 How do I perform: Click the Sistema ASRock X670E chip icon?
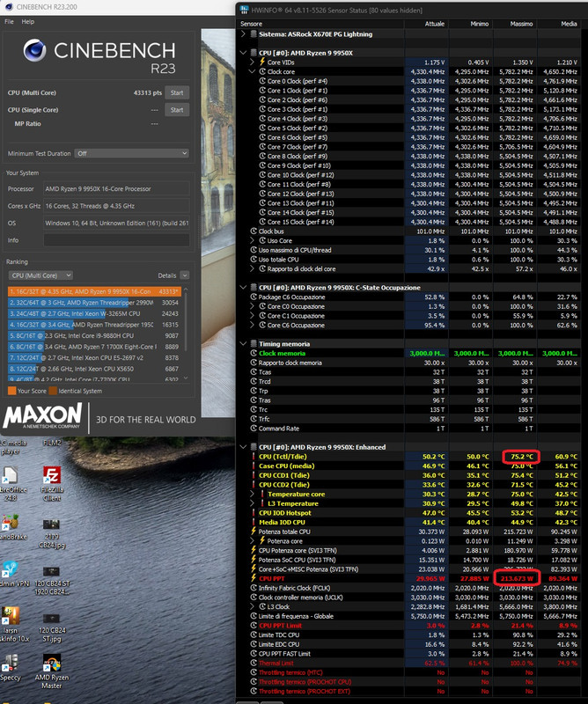click(x=254, y=34)
